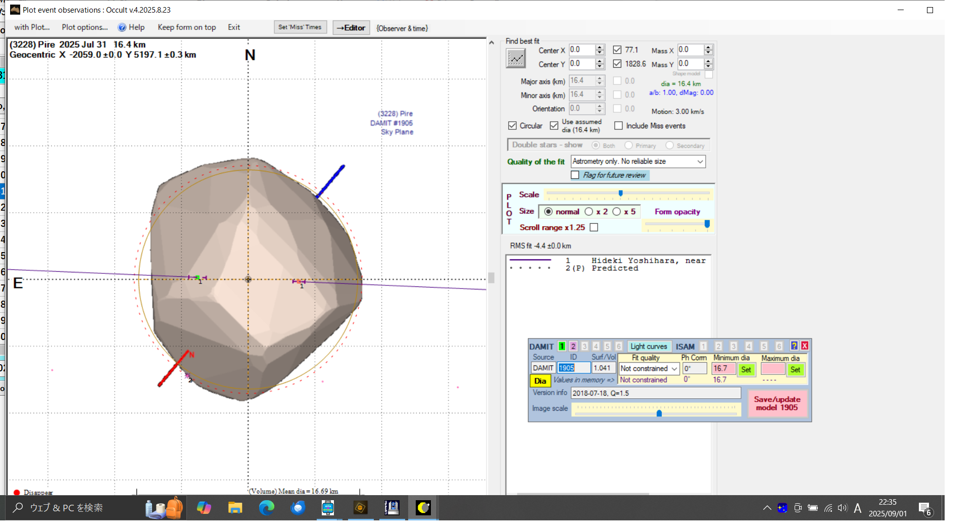Image resolution: width=980 pixels, height=531 pixels.
Task: Open the Copilot icon in taskbar
Action: [x=204, y=507]
